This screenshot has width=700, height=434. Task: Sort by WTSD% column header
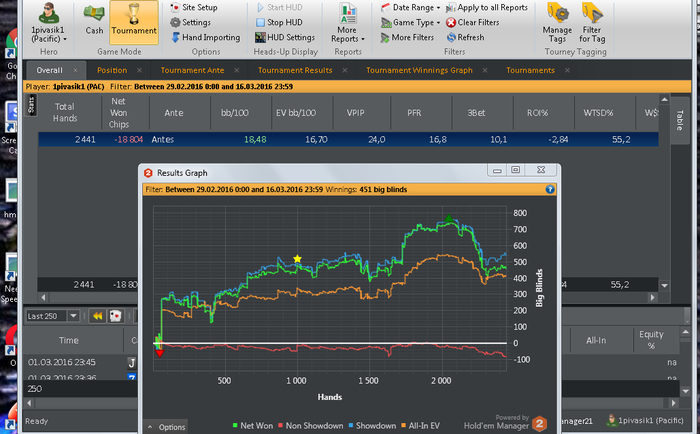[x=598, y=113]
